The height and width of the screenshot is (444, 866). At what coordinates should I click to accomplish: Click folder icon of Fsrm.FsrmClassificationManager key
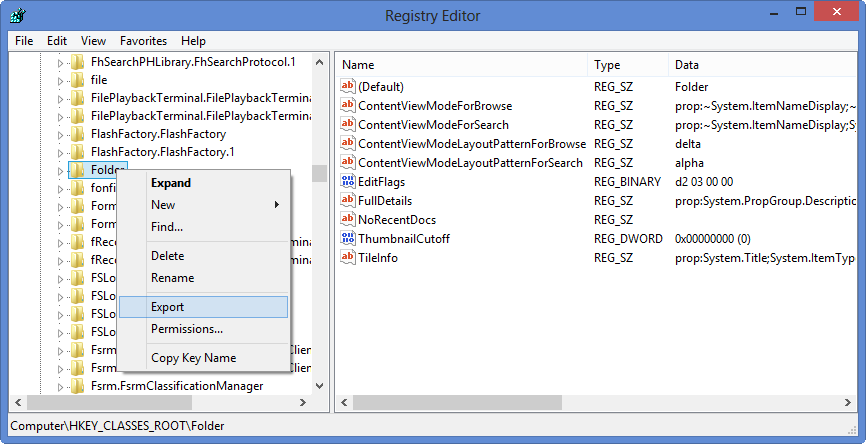(77, 385)
